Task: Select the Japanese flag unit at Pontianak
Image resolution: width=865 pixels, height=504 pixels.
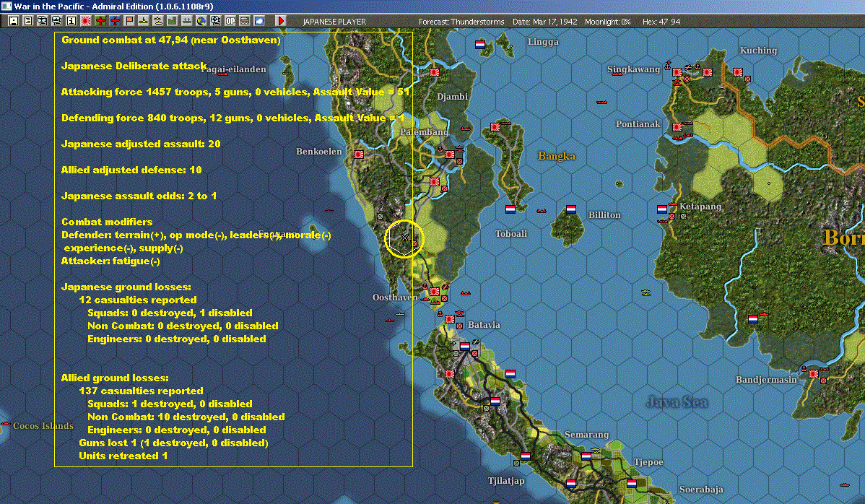Action: [x=677, y=127]
